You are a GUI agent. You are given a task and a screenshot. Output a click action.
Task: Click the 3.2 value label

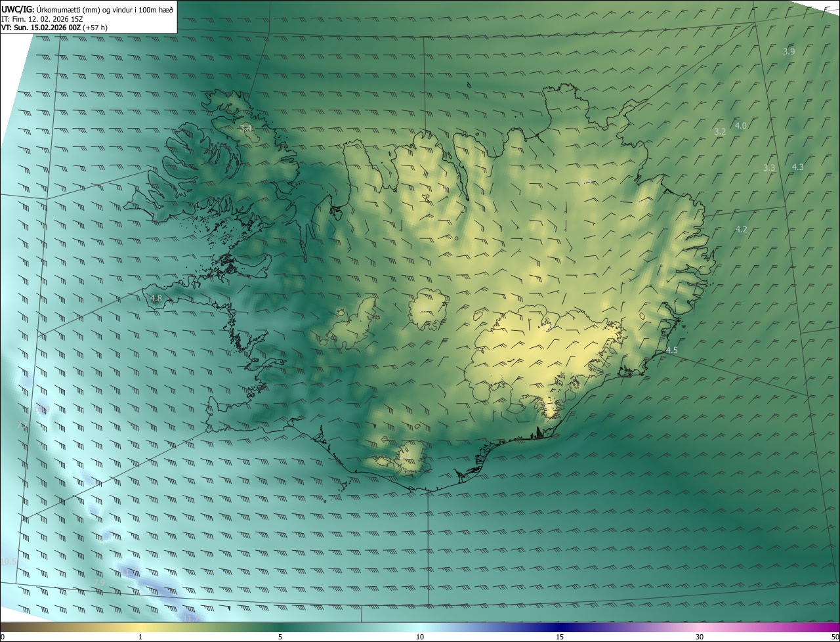[x=720, y=131]
